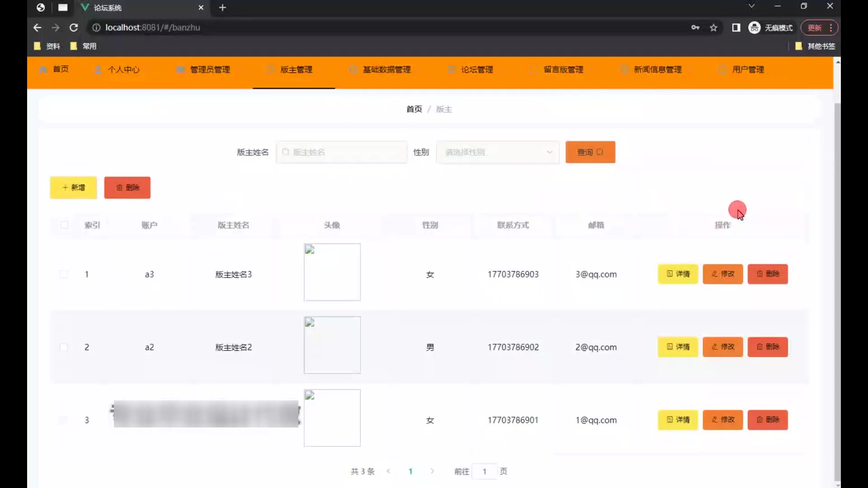
Task: Reload the page with the refresh icon
Action: 74,28
